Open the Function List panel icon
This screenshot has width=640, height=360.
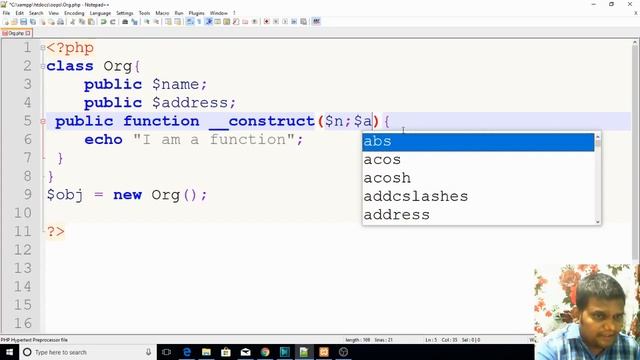pos(236,22)
